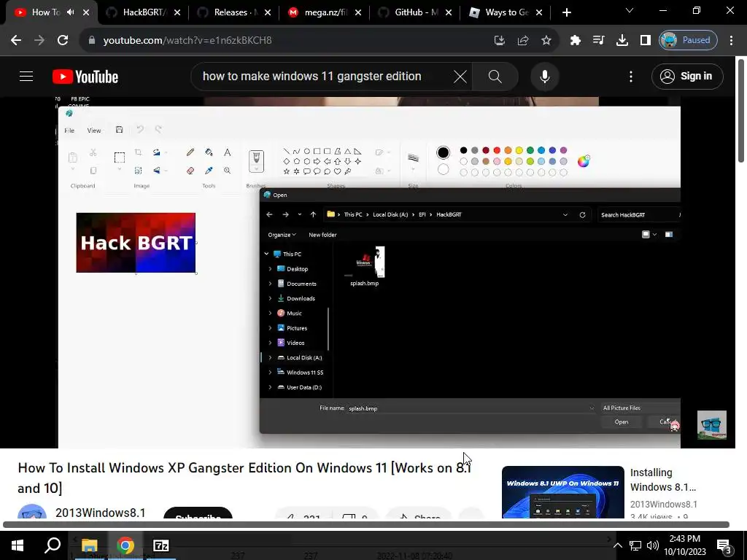Screen dimensions: 747x560
Task: Start voice search with microphone icon
Action: click(x=544, y=76)
